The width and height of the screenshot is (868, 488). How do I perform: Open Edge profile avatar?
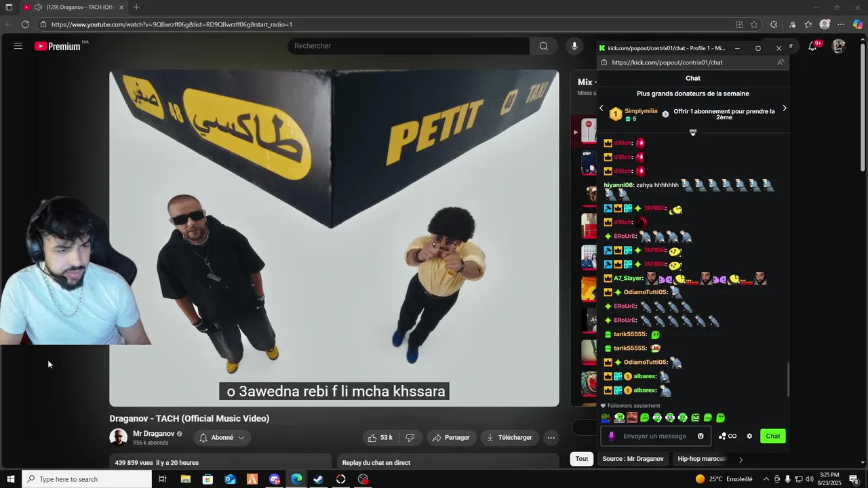point(825,24)
